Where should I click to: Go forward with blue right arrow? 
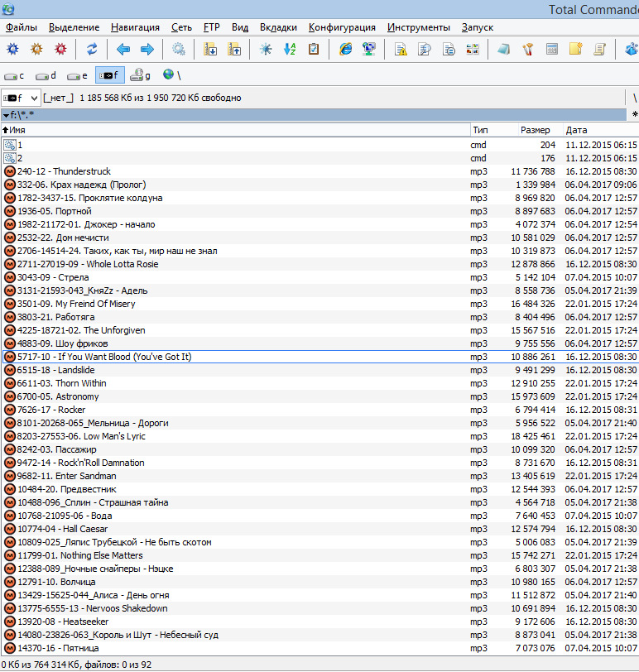point(147,50)
